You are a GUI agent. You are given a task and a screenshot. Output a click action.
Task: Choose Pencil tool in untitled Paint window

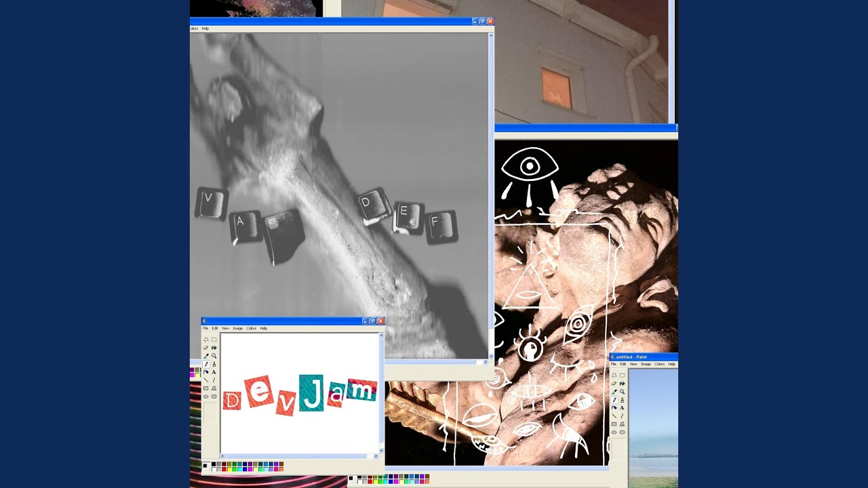pyautogui.click(x=614, y=400)
